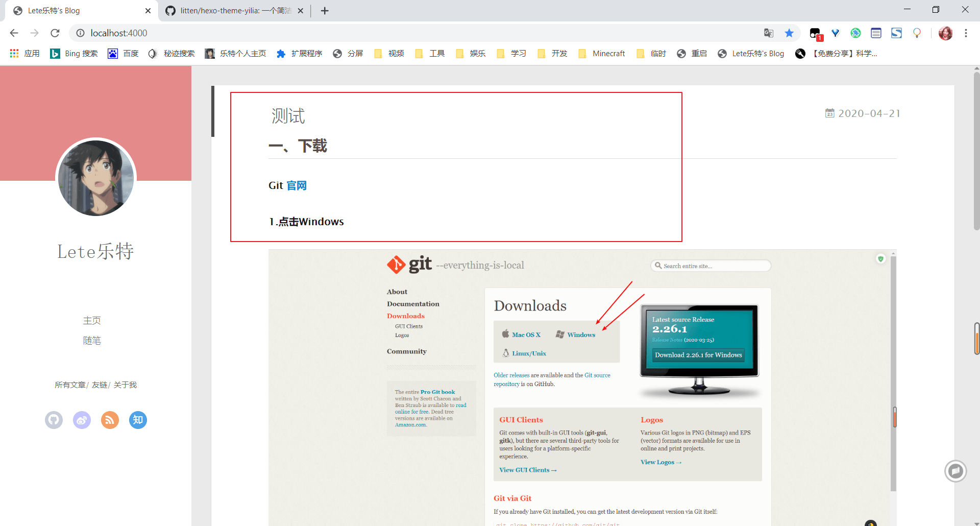The image size is (980, 526).
Task: Click the RSS feed icon
Action: pyautogui.click(x=110, y=420)
